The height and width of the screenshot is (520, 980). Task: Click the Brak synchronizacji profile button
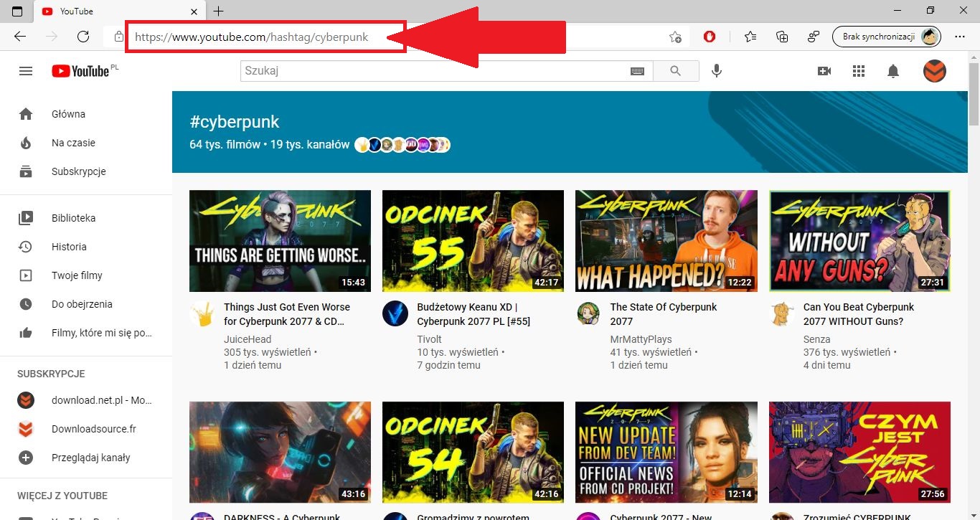point(886,37)
